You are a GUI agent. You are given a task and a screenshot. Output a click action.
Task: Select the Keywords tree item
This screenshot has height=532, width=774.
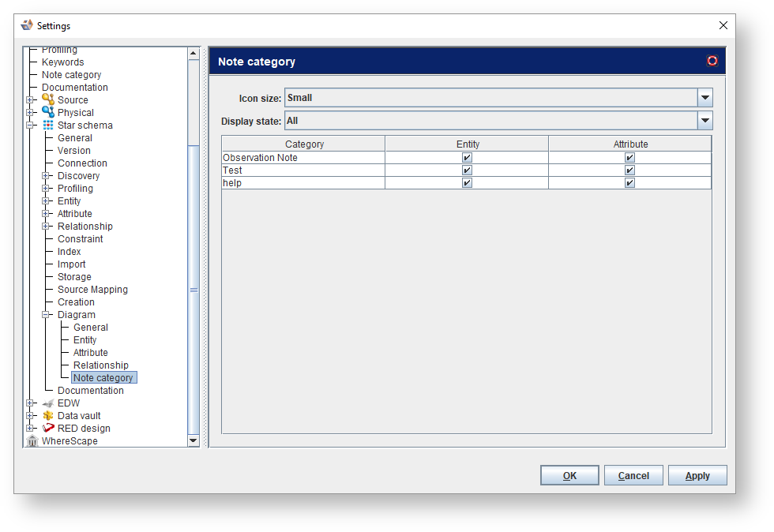coord(62,62)
